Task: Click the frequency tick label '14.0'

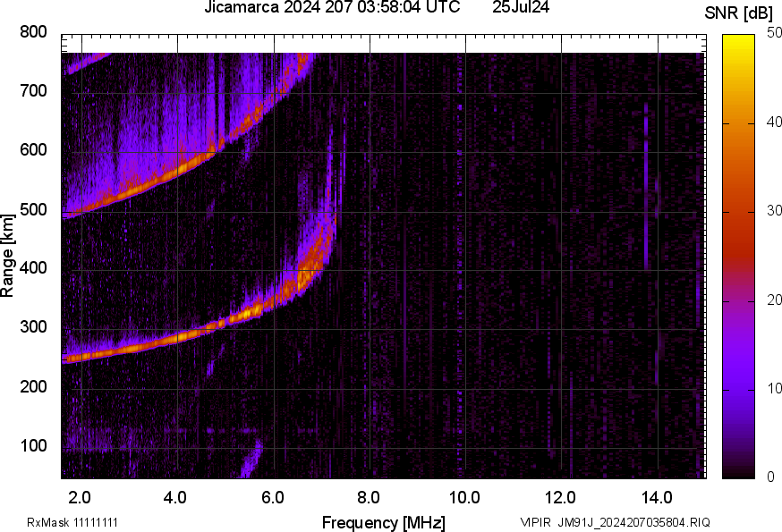Action: pyautogui.click(x=657, y=498)
